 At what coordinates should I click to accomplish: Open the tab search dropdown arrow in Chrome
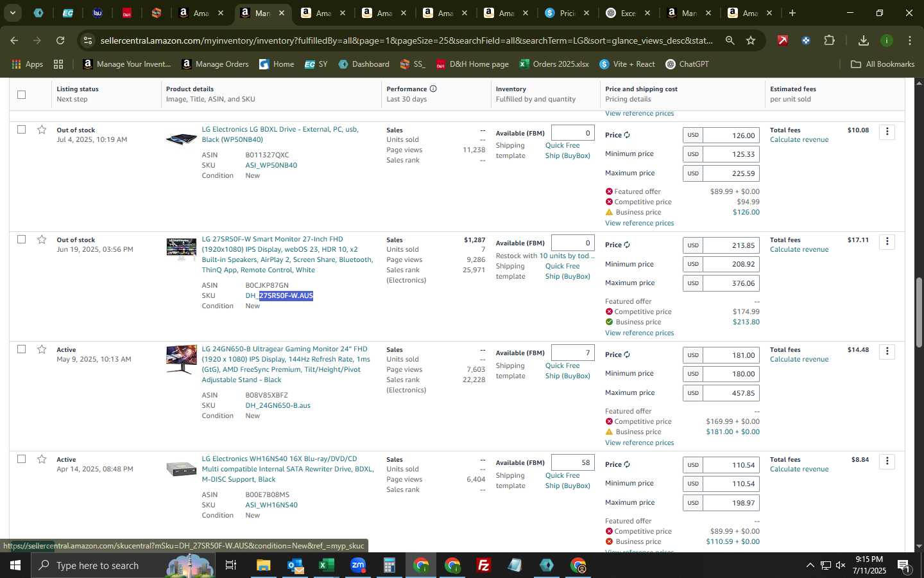[12, 13]
